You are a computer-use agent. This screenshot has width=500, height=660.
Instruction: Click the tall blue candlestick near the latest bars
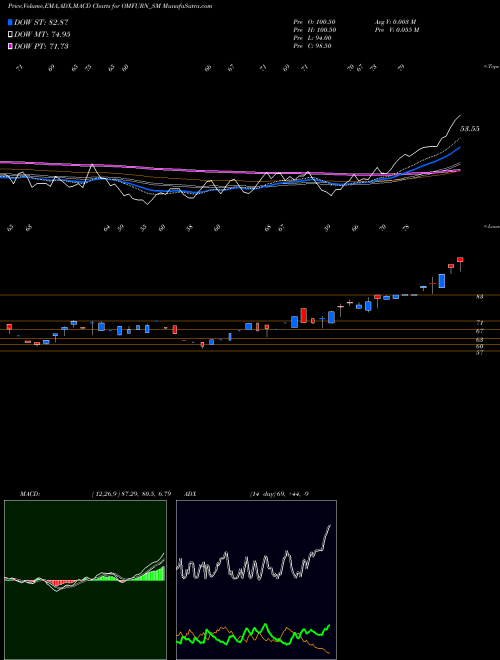(x=441, y=281)
